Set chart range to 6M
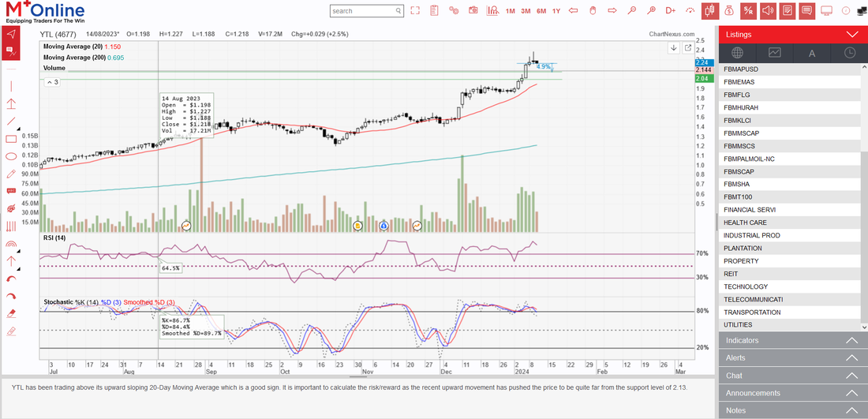 pos(541,11)
